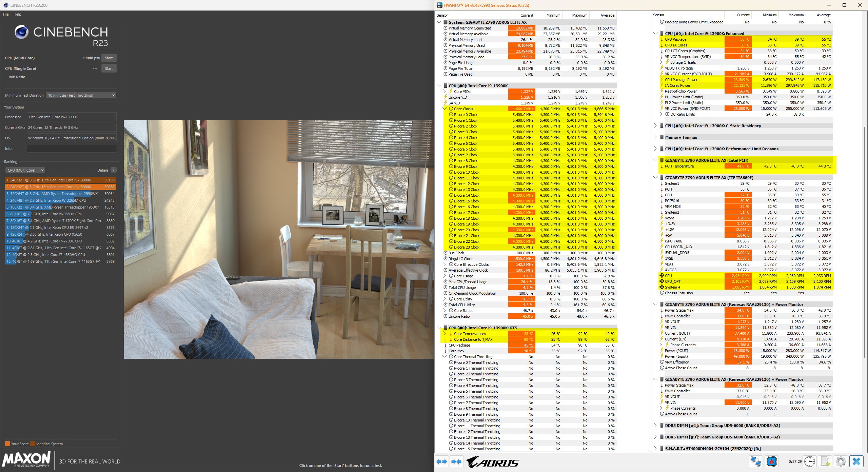868x472 pixels.
Task: Open the Help menu in Cinebench
Action: pos(17,14)
